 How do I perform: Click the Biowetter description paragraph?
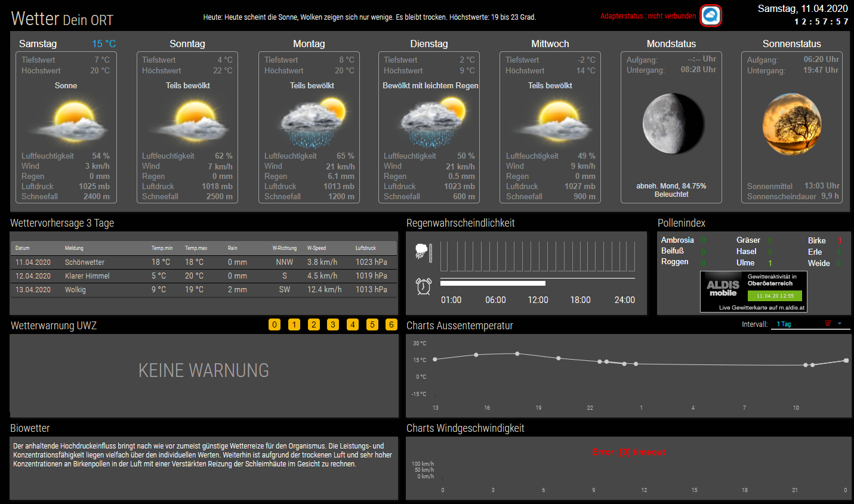point(202,454)
